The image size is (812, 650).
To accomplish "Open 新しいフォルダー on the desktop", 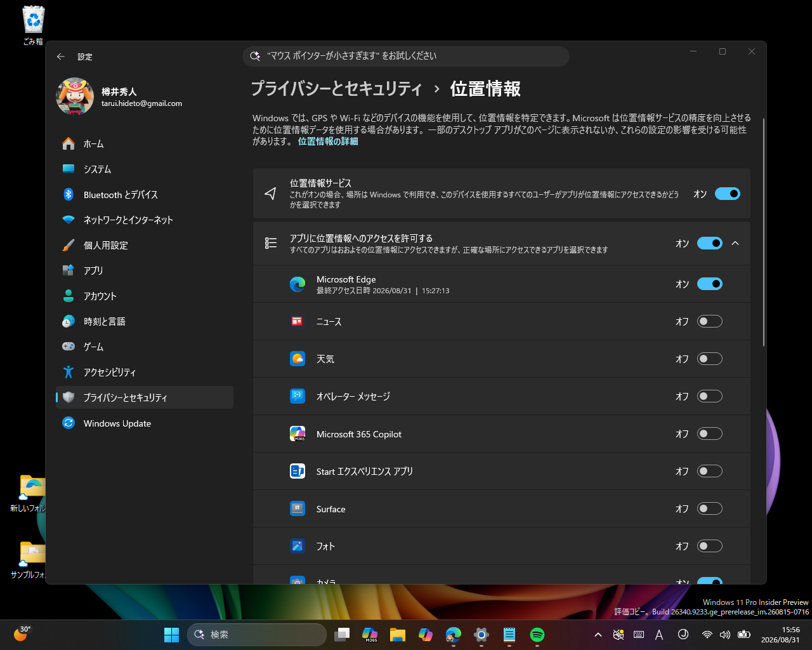I will point(28,493).
